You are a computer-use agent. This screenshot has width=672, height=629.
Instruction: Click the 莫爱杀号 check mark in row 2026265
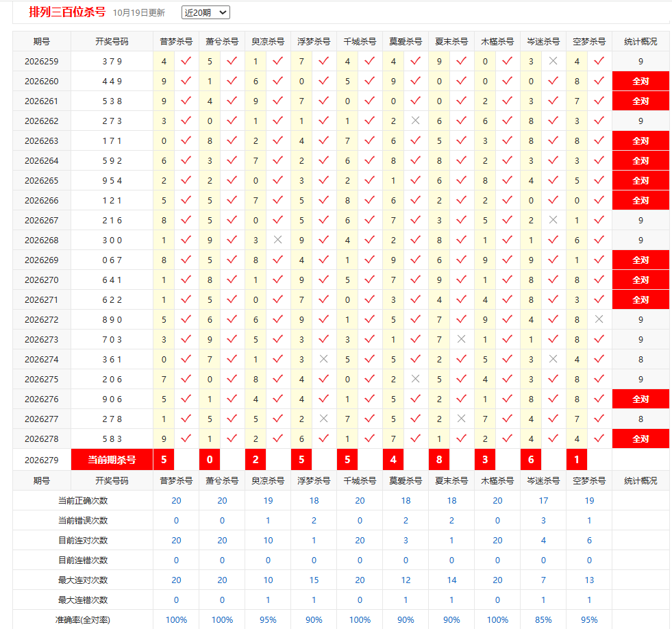(x=415, y=180)
